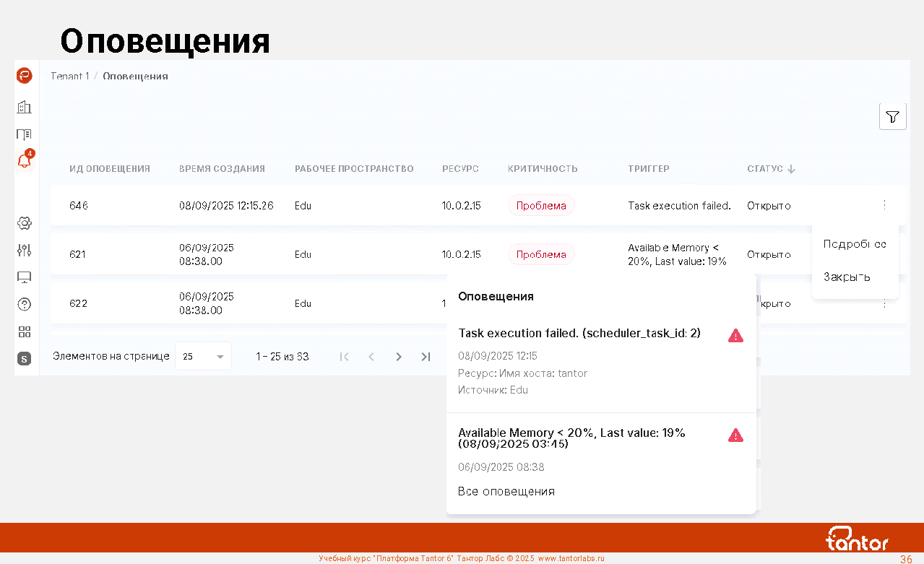Screen dimensions: 924x564
Task: Open the tenants building icon in sidebar
Action: tap(25, 107)
